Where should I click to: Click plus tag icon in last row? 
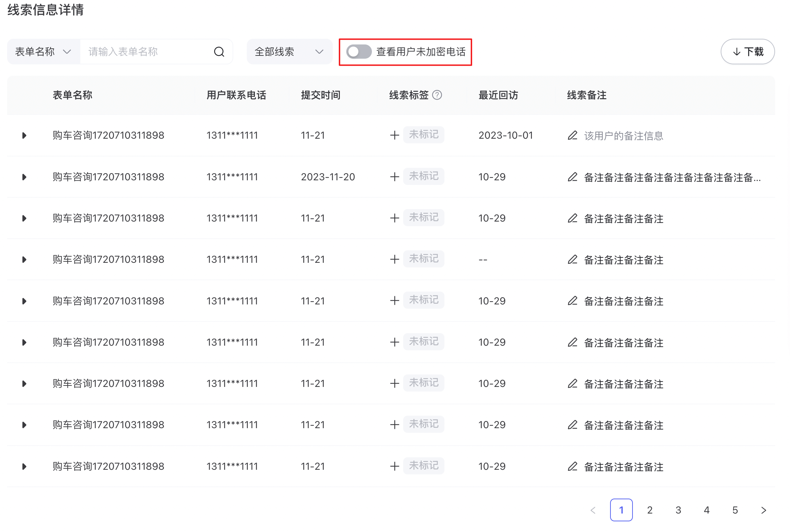coord(394,466)
